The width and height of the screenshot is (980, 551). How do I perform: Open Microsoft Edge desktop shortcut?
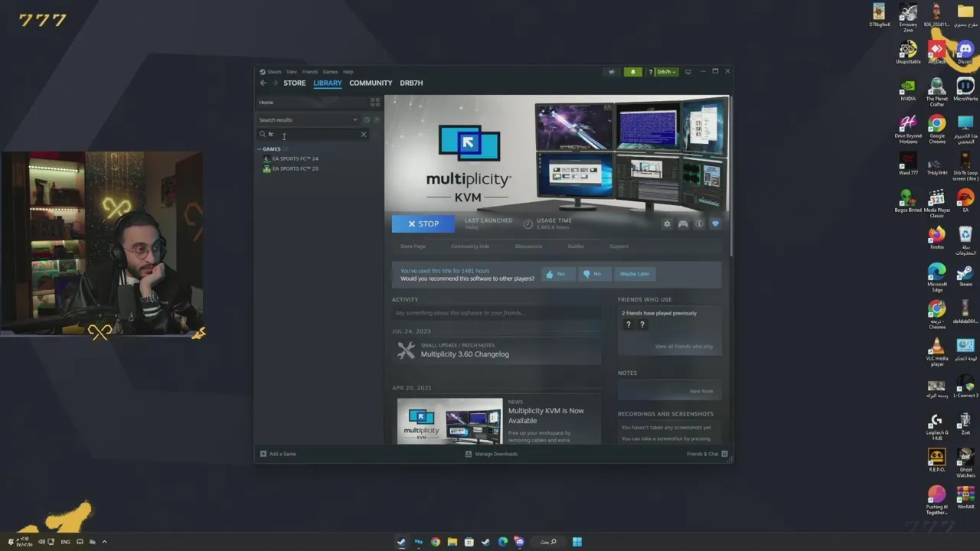coord(937,277)
